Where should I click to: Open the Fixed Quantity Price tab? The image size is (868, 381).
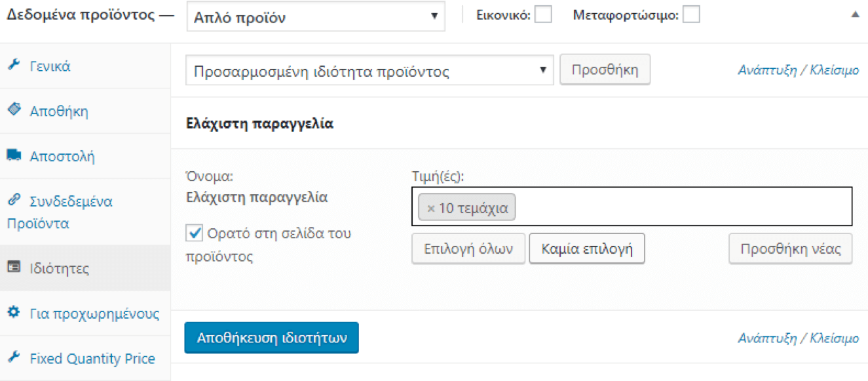coord(92,359)
